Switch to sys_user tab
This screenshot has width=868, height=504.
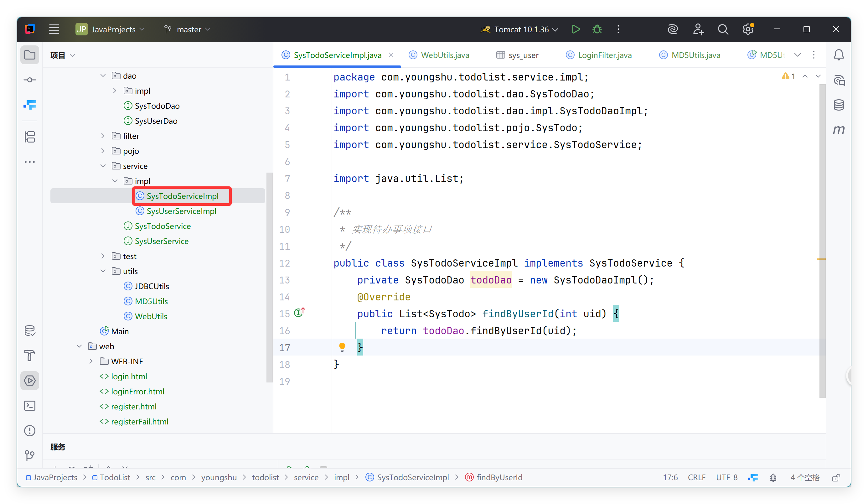click(518, 55)
